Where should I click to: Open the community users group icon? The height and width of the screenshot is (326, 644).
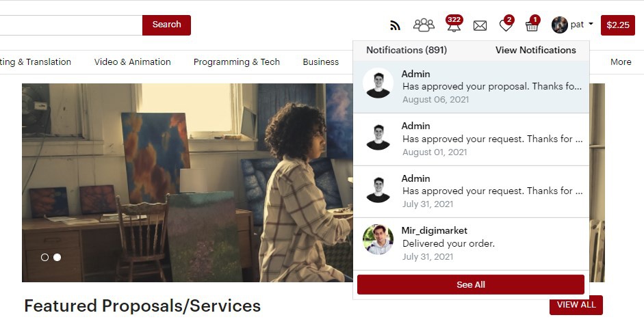click(x=424, y=25)
